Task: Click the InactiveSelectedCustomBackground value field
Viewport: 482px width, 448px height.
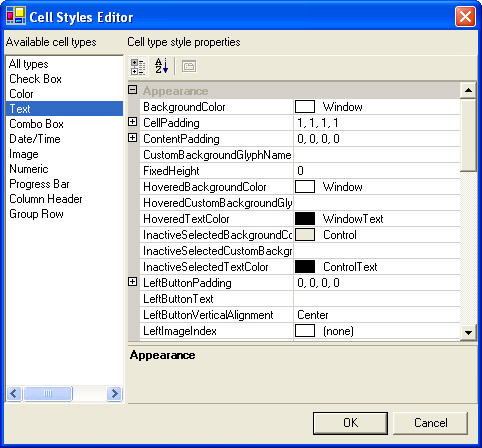Action: [377, 251]
